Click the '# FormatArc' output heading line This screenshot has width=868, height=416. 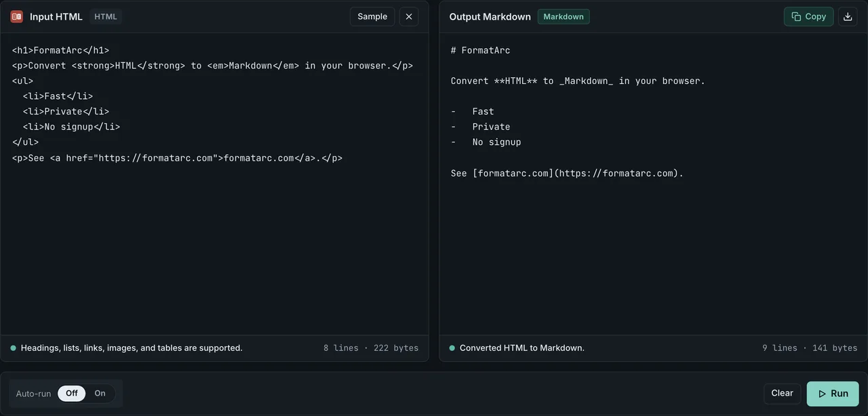click(480, 50)
